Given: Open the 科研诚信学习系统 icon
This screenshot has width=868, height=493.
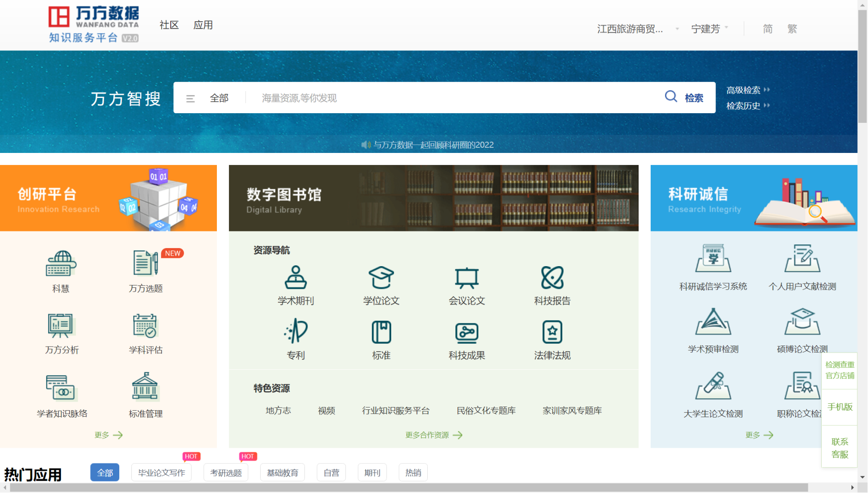Looking at the screenshot, I should tap(713, 258).
